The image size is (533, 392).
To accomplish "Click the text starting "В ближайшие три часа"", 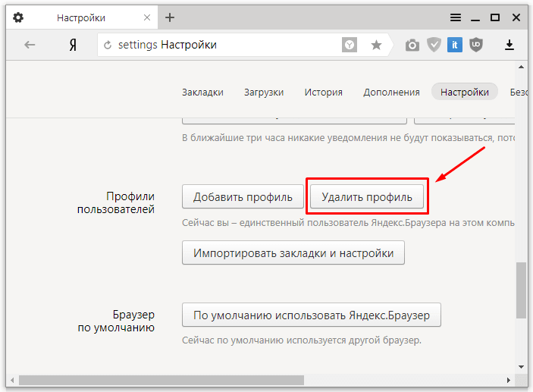I will tap(348, 138).
